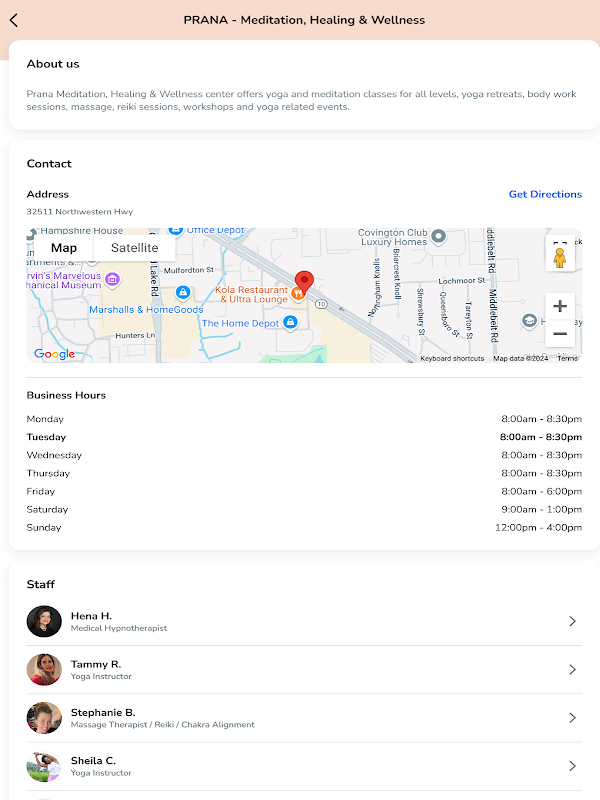Expand Sheila C. staff chevron
Screen dimensions: 600x800
pos(572,766)
